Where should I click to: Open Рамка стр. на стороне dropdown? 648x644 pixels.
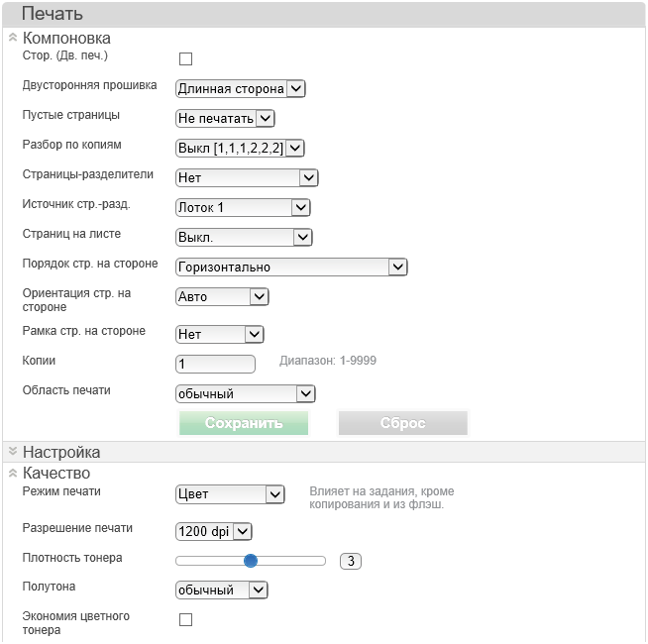click(219, 335)
